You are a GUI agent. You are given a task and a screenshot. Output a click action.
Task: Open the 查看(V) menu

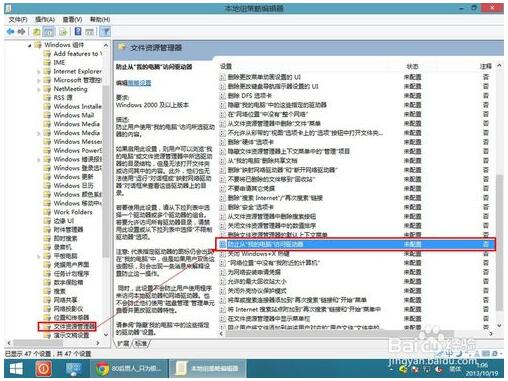tap(72, 20)
